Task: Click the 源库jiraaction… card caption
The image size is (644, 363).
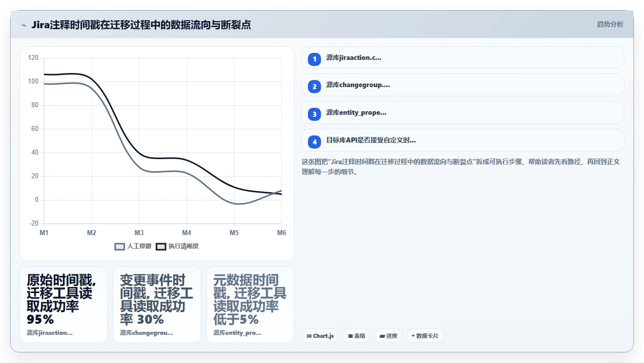Action: point(50,333)
